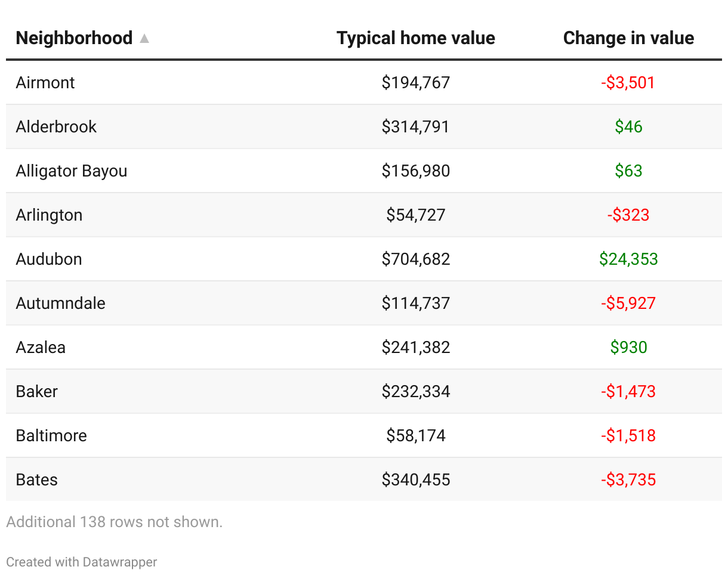Select the Bates neighborhood cell

(37, 479)
